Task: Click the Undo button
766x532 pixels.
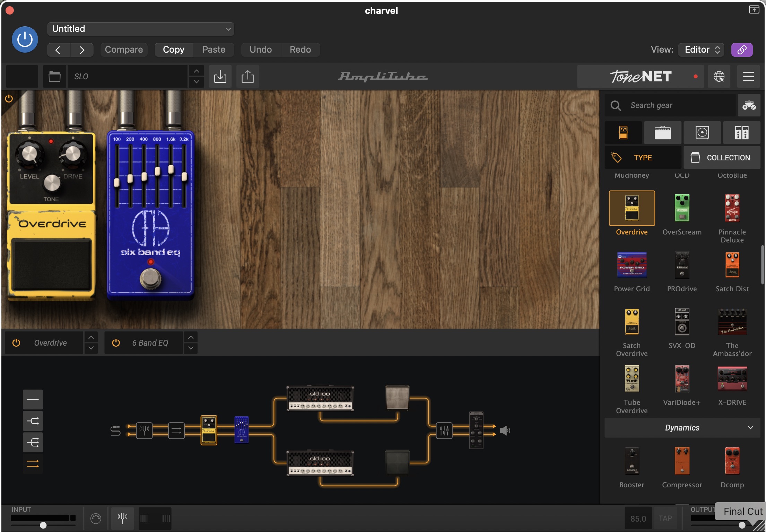Action: [x=261, y=50]
